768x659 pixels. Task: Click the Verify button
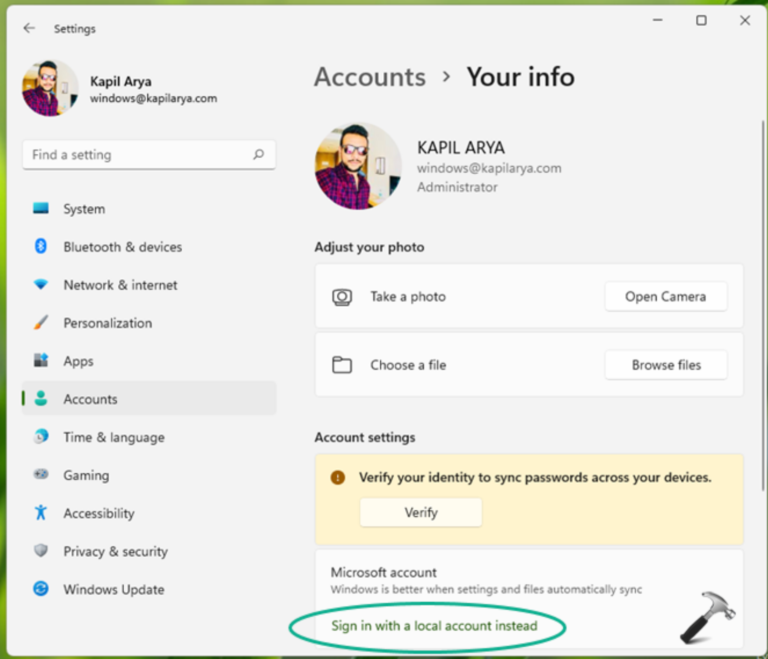tap(421, 513)
